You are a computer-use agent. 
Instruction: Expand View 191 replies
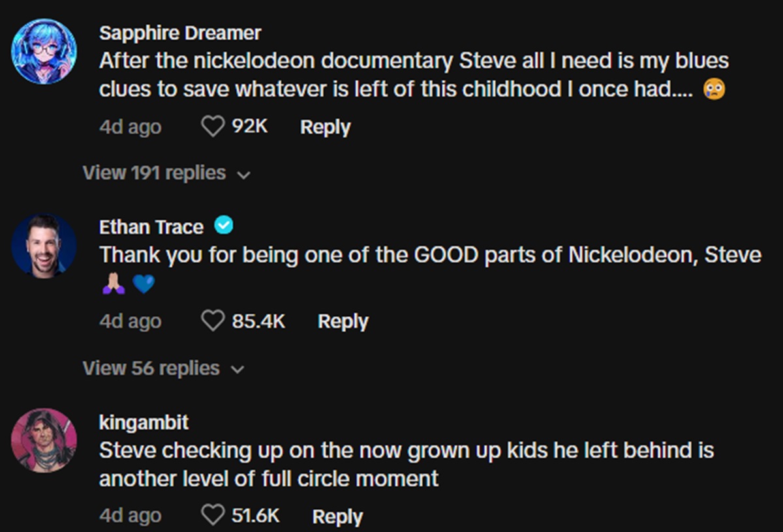point(166,173)
